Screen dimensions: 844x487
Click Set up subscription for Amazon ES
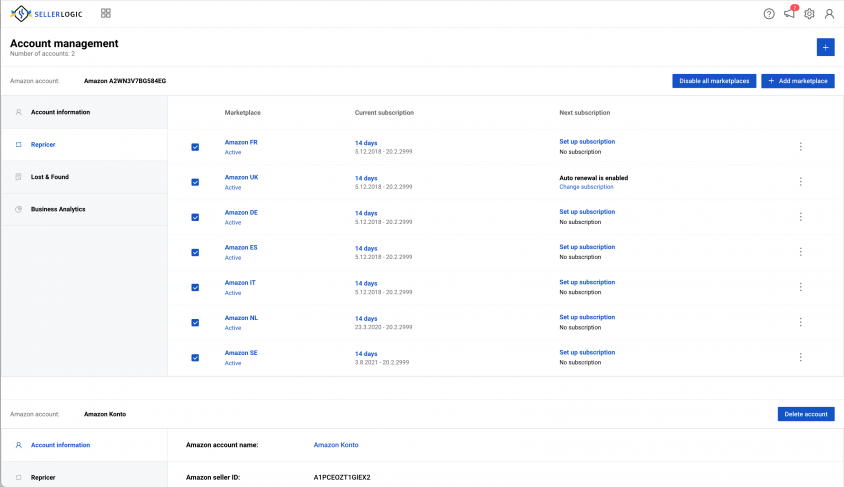click(x=587, y=247)
